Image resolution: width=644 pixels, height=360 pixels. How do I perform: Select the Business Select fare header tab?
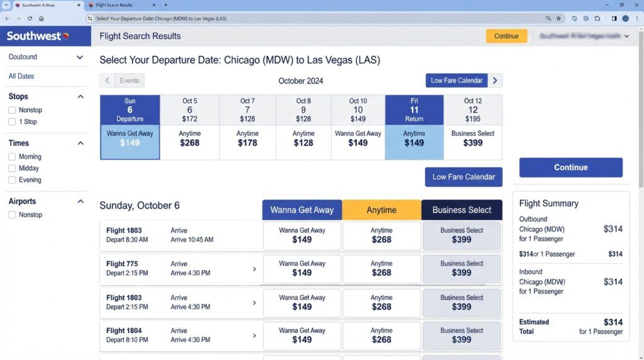[462, 210]
